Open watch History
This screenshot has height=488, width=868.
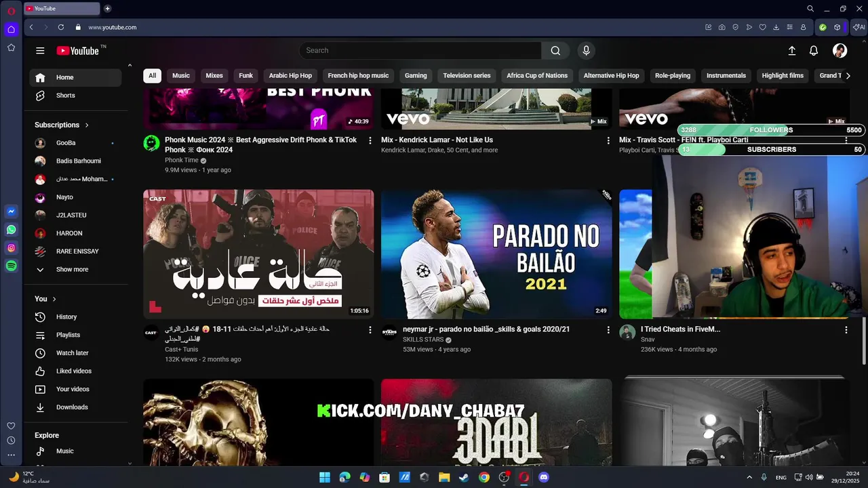(75, 317)
